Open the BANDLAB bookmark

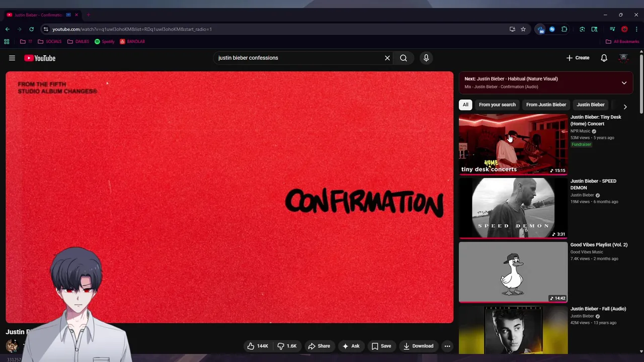(132, 42)
